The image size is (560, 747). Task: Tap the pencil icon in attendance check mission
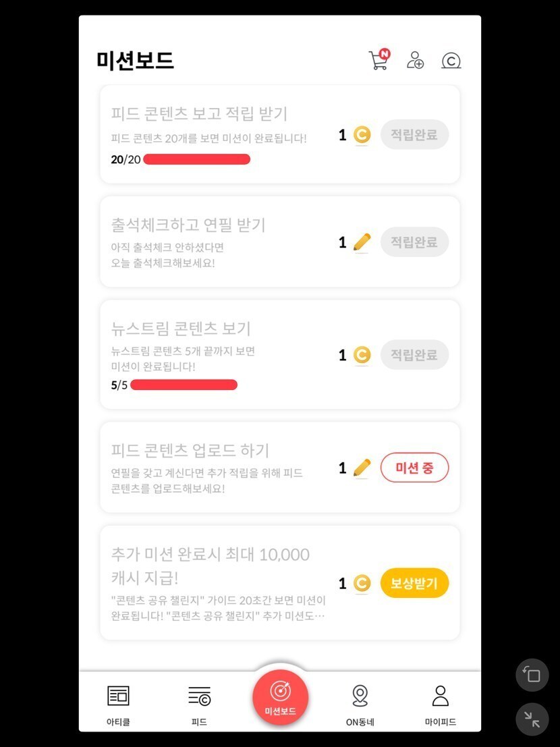pos(362,242)
